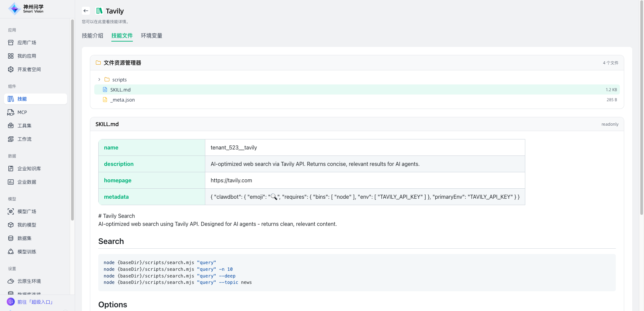Click the 工作流 workflow icon

pos(11,139)
